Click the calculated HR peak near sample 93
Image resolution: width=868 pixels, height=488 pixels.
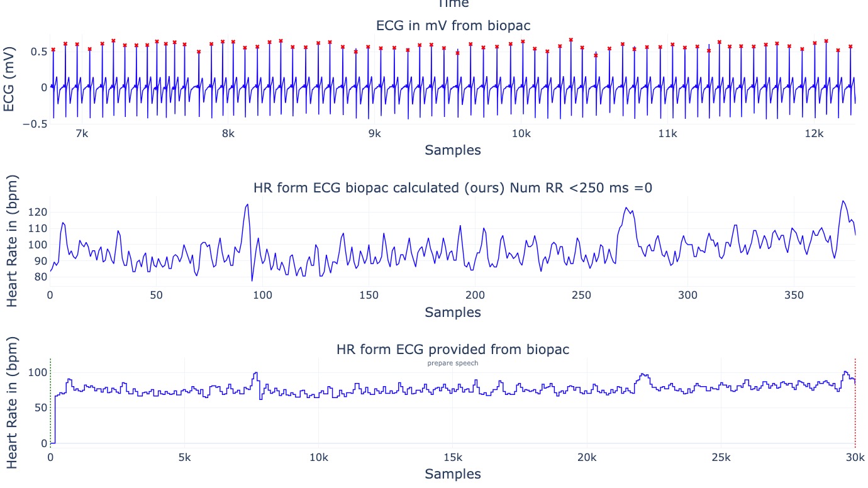[248, 204]
